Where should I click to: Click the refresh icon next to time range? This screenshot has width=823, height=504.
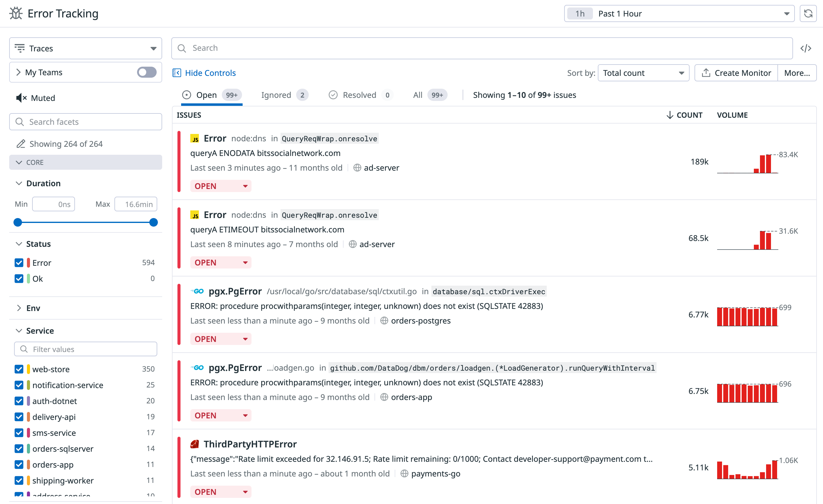pyautogui.click(x=808, y=14)
